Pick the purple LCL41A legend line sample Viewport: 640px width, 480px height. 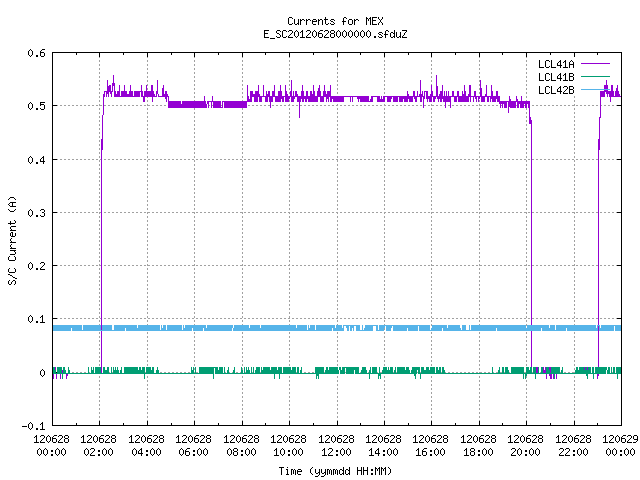tap(595, 64)
